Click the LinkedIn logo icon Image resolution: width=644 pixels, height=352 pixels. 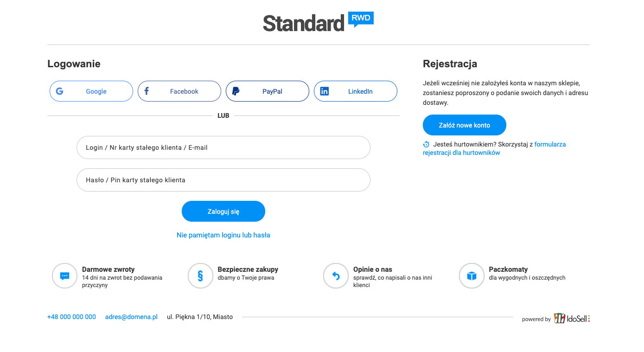325,91
